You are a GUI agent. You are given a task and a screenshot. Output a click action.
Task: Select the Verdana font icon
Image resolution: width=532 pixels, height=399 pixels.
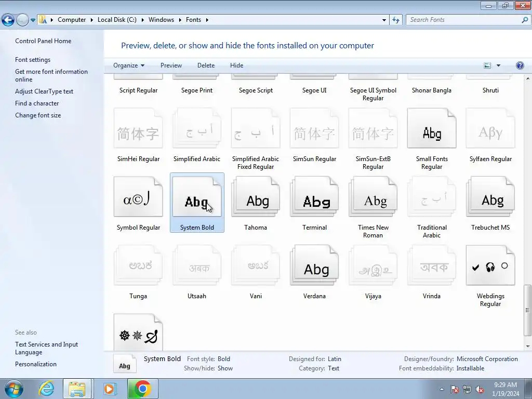(x=314, y=265)
